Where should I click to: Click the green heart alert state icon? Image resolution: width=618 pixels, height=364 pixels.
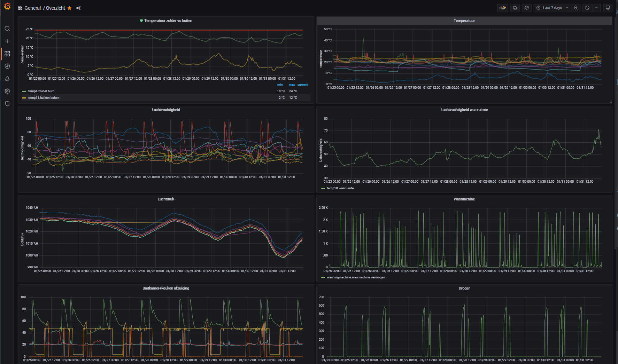[x=141, y=21]
